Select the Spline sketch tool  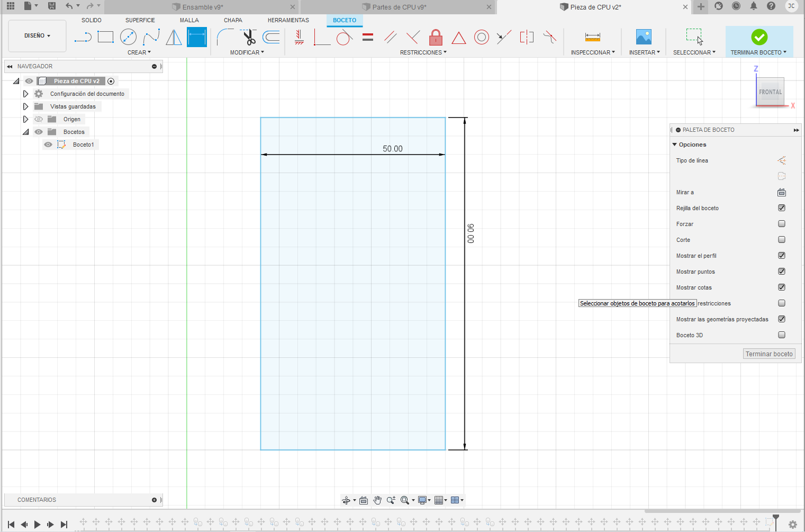click(x=151, y=37)
